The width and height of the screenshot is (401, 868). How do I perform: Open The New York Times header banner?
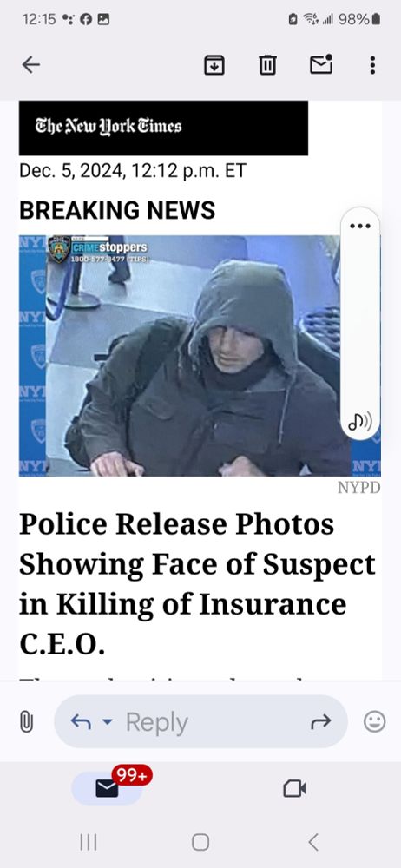(x=163, y=128)
